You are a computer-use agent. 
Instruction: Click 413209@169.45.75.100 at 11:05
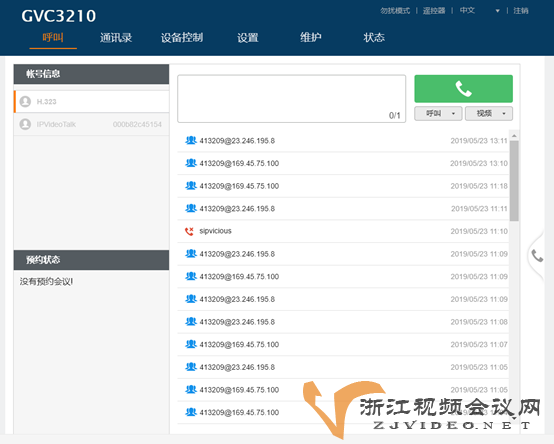[343, 390]
